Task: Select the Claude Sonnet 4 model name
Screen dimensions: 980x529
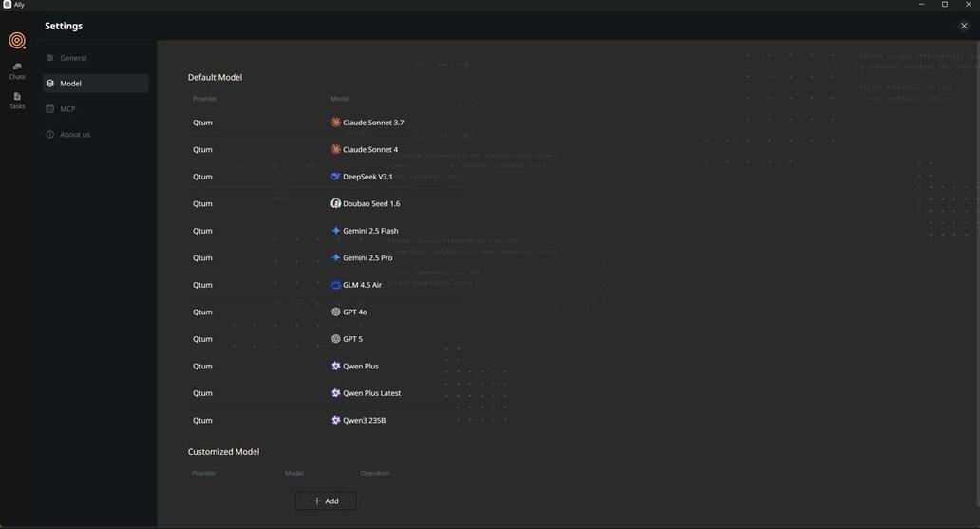Action: click(x=370, y=149)
